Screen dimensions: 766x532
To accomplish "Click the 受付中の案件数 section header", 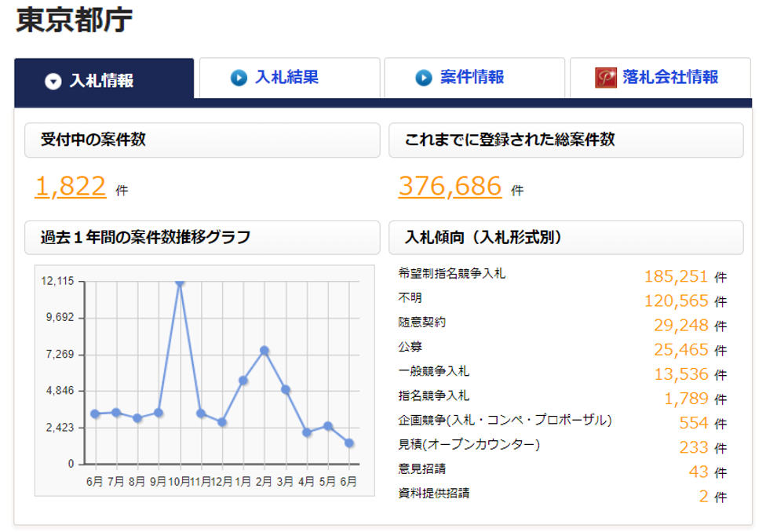I will [x=202, y=140].
